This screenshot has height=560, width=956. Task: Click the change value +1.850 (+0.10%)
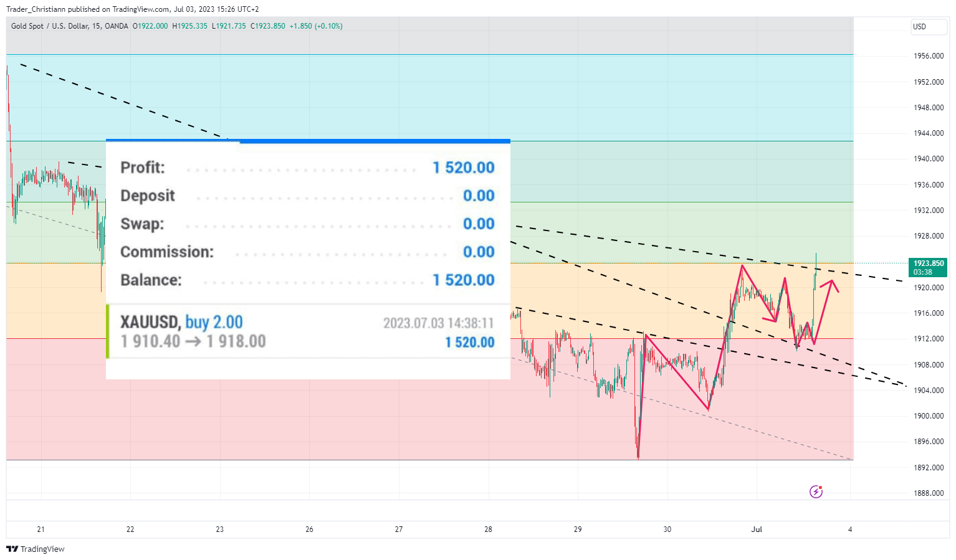pyautogui.click(x=316, y=26)
